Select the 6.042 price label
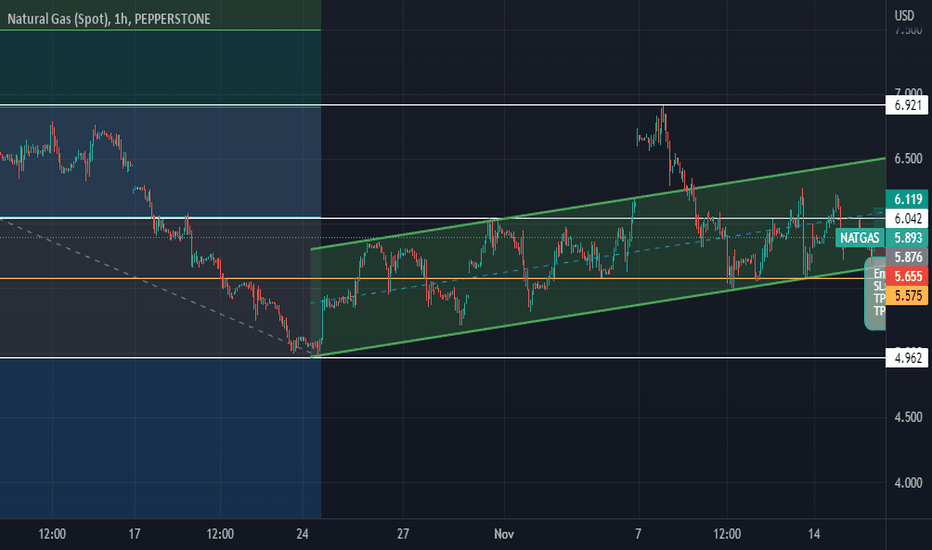 point(906,218)
